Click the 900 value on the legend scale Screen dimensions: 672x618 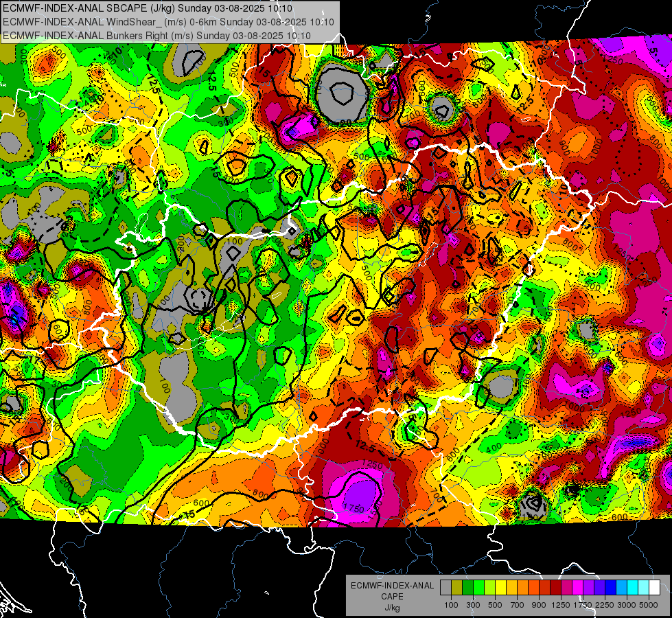point(539,605)
